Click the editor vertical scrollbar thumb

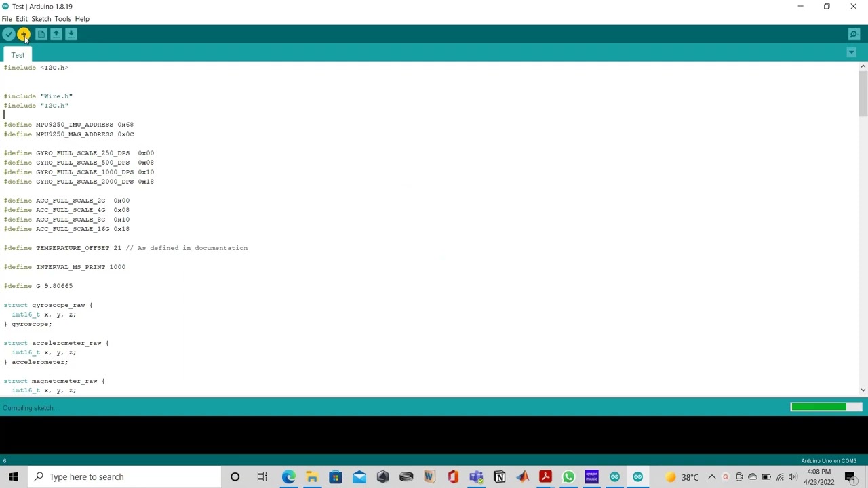(863, 94)
